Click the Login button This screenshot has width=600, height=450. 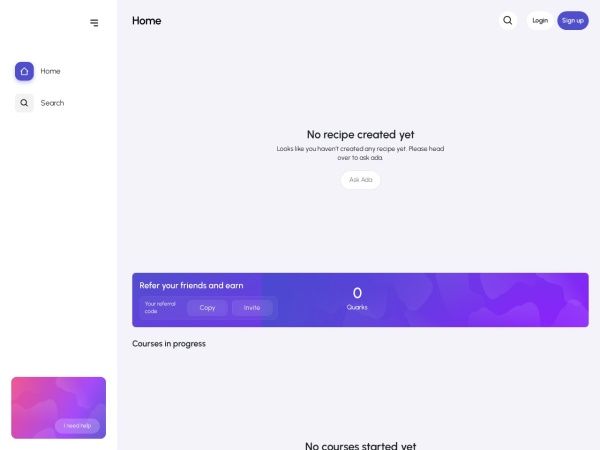click(540, 21)
